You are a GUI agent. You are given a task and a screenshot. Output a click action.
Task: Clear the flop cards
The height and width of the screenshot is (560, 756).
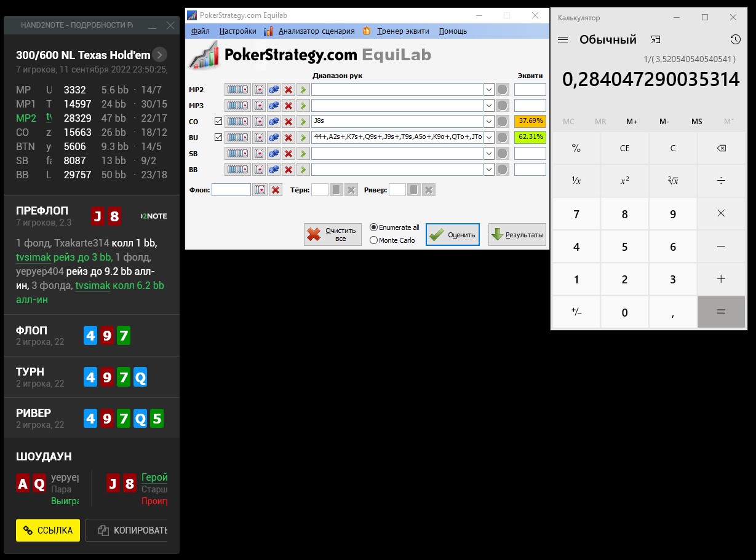[276, 190]
